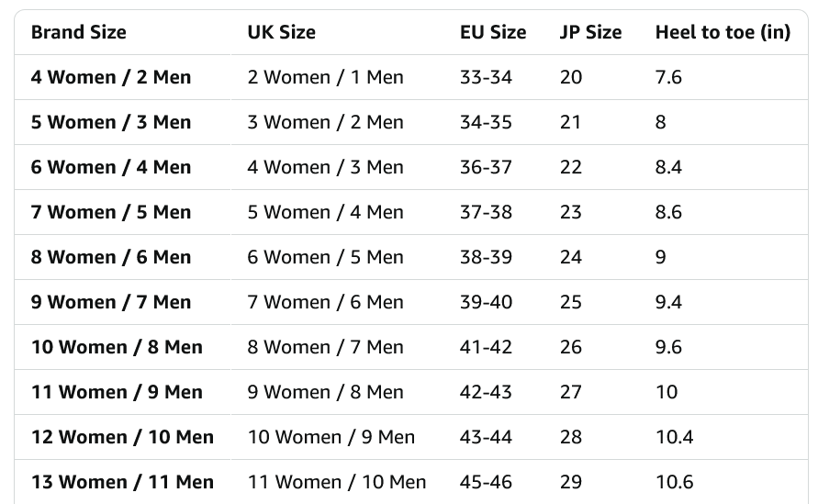Select the 13 Women / 11 Men brand size
This screenshot has height=504, width=818.
(x=122, y=482)
